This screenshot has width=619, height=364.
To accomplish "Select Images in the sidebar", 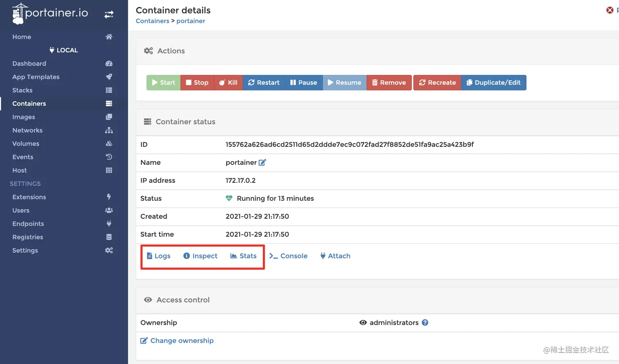I will point(24,117).
